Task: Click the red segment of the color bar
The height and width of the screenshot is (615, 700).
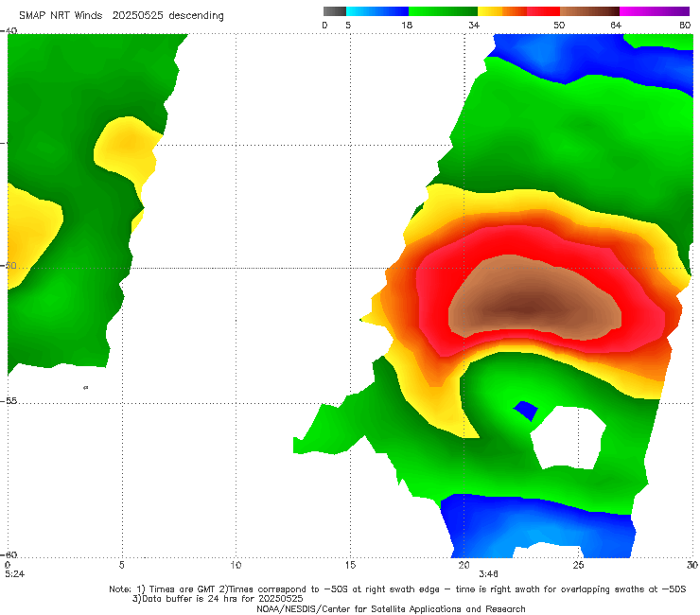Action: [543, 11]
